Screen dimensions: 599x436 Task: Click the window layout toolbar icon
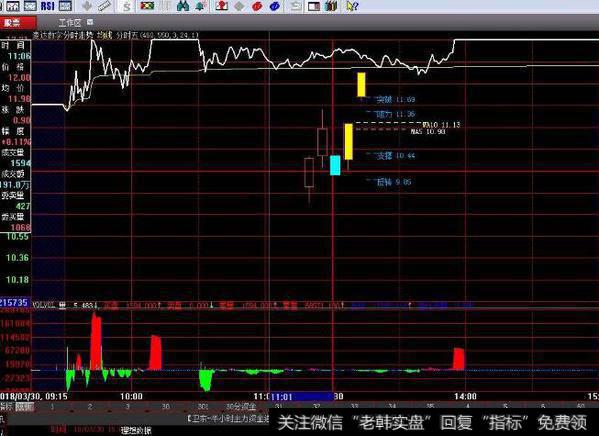(314, 6)
